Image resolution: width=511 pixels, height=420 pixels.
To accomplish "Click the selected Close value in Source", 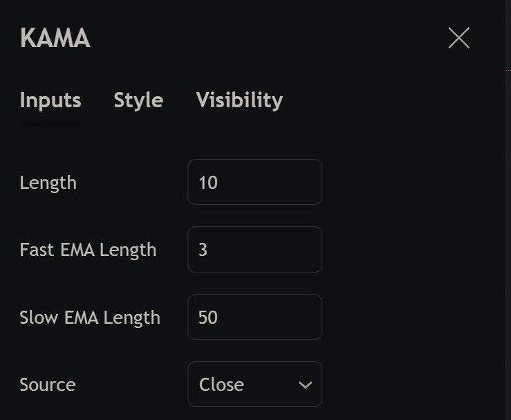I will 221,385.
